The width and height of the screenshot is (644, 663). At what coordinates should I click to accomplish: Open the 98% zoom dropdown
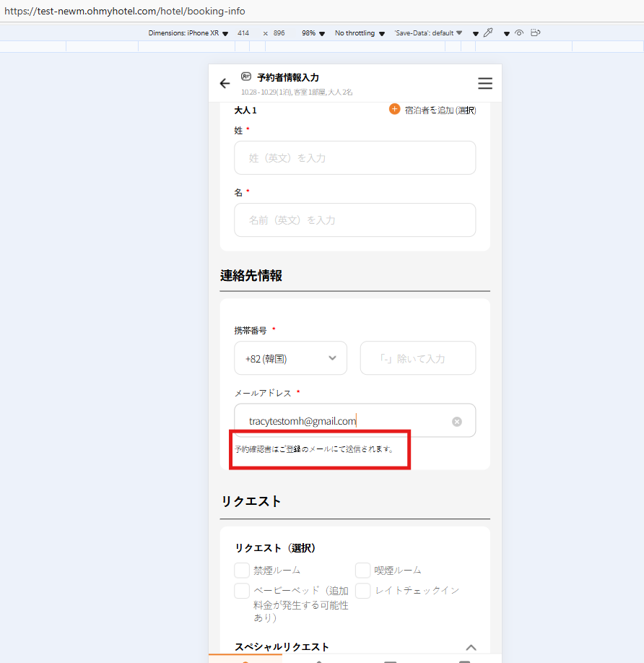313,33
